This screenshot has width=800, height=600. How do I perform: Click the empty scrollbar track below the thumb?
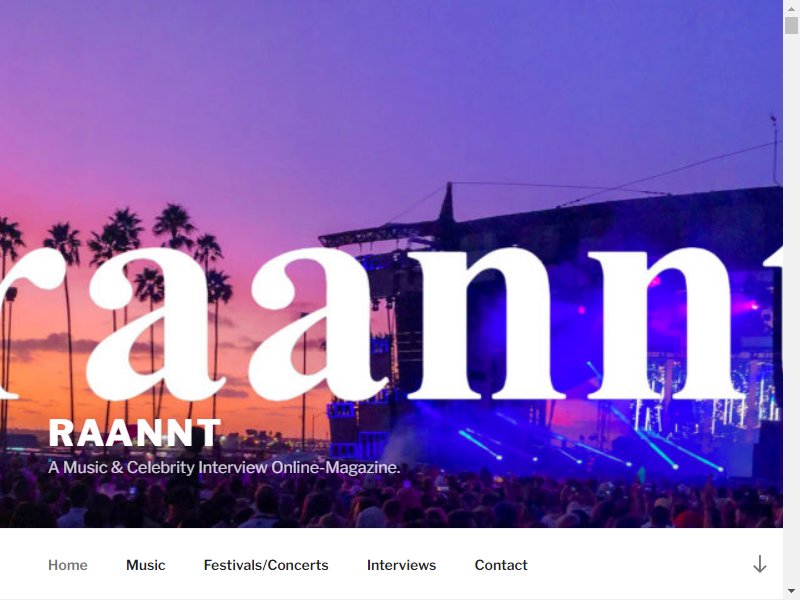[x=791, y=306]
